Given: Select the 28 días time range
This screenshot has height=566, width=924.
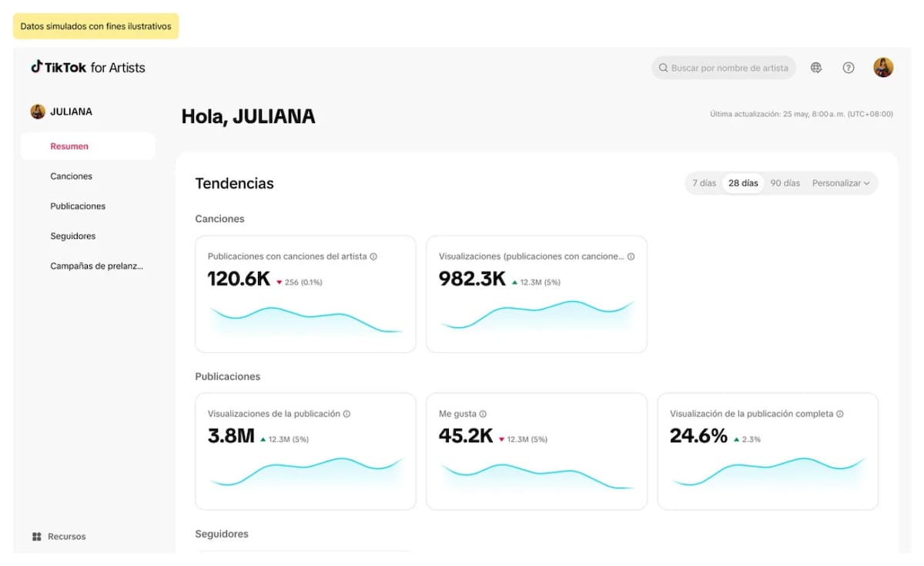Looking at the screenshot, I should [743, 183].
